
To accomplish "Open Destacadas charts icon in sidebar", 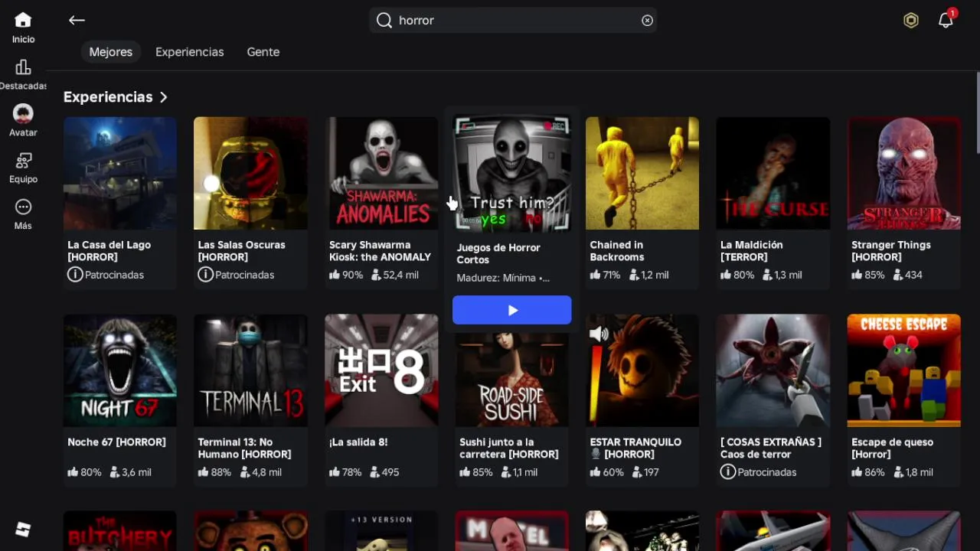I will (x=23, y=67).
